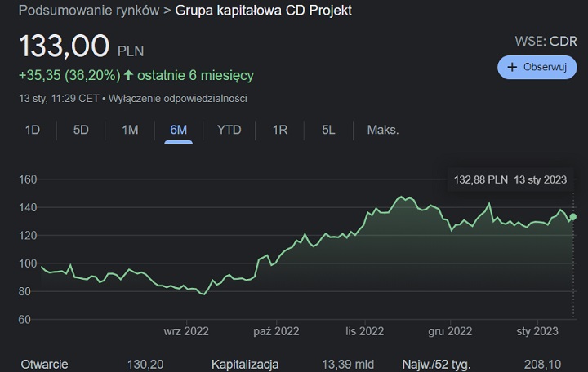Click the plus icon in Obserwuj button
This screenshot has width=588, height=372.
512,68
